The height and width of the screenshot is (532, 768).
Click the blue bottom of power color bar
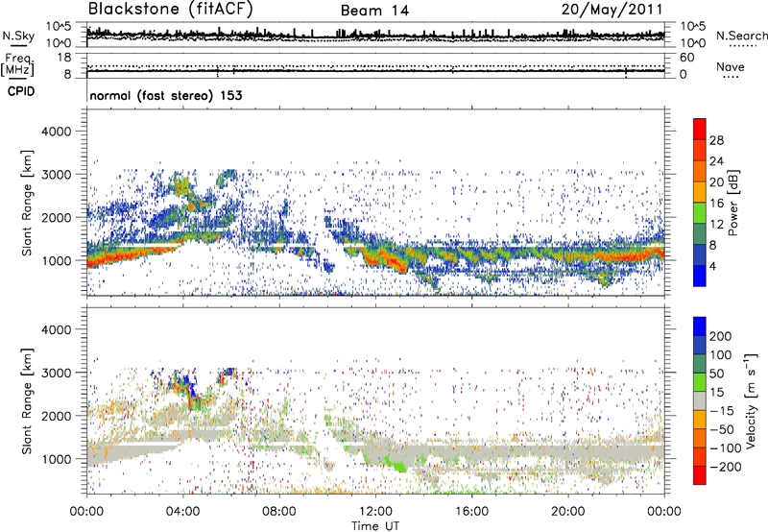700,276
